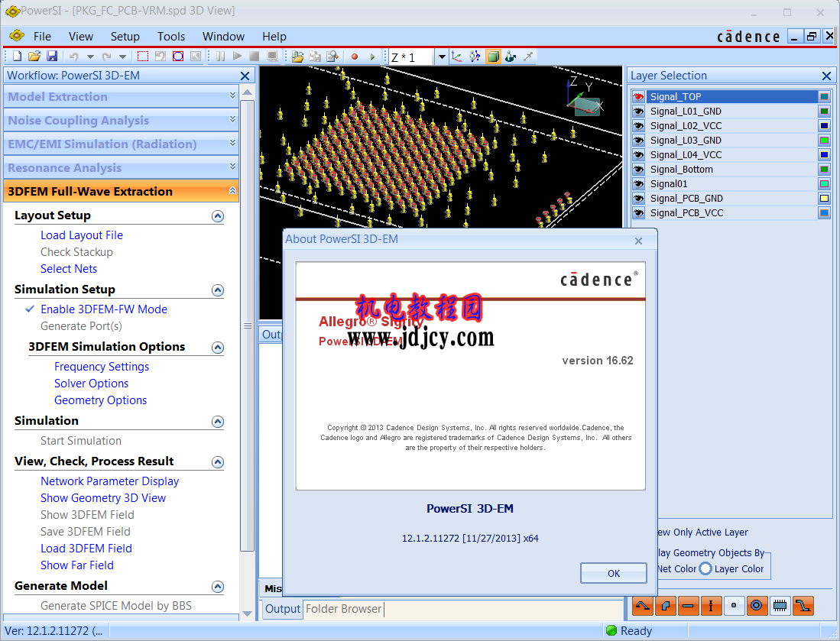Click the IC chip component filter button
The height and width of the screenshot is (641, 840).
point(780,606)
